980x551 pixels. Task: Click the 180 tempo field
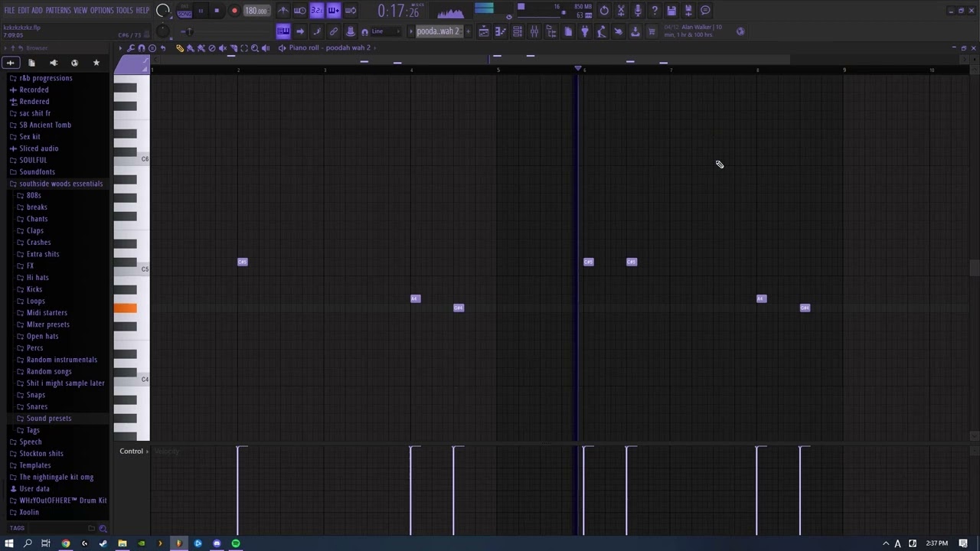click(x=256, y=11)
